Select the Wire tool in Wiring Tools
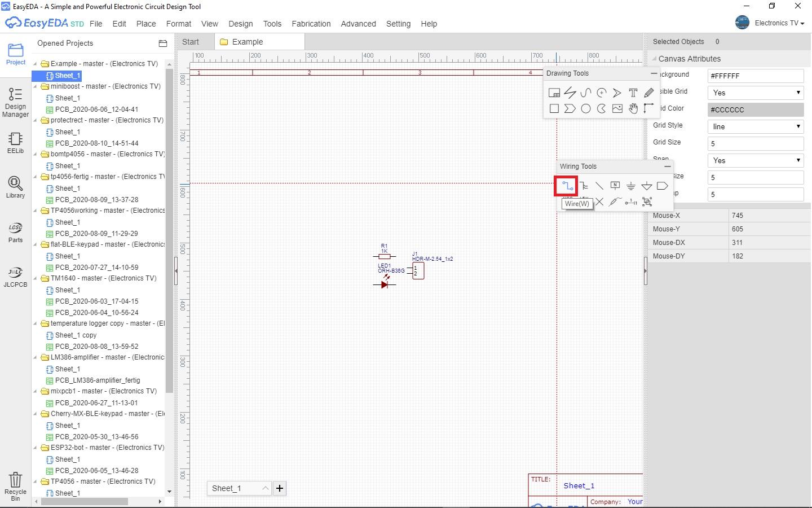 tap(566, 186)
